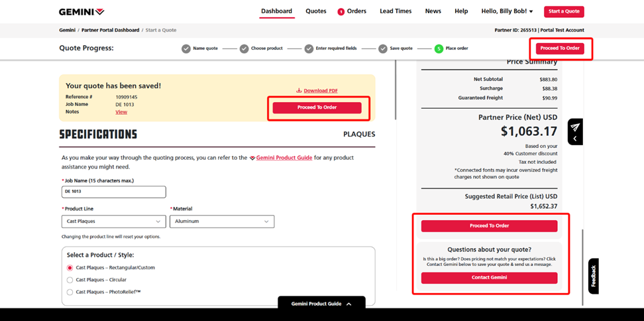Go to Lead Times in navigation
Viewport: 644px width, 321px height.
point(396,11)
